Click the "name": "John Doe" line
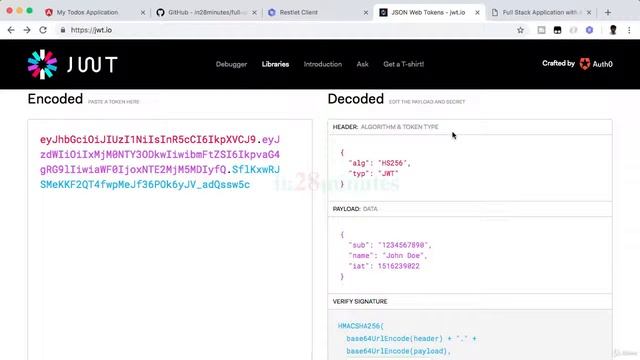The width and height of the screenshot is (640, 360). pyautogui.click(x=387, y=256)
